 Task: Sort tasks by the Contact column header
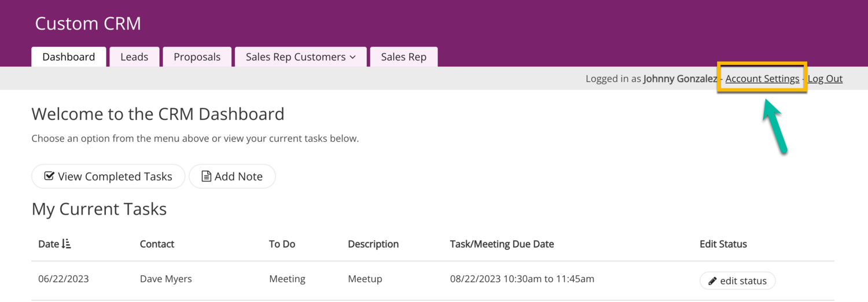point(157,244)
